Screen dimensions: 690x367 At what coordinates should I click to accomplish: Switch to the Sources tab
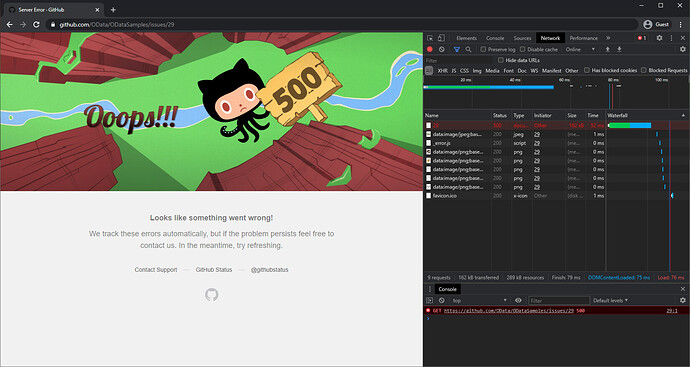[x=522, y=38]
